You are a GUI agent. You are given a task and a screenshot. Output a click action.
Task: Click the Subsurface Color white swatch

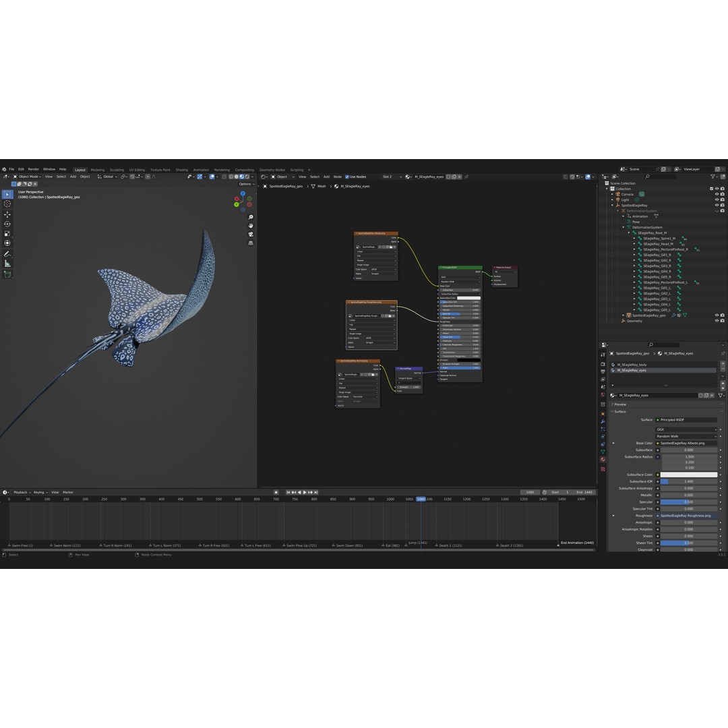[689, 475]
